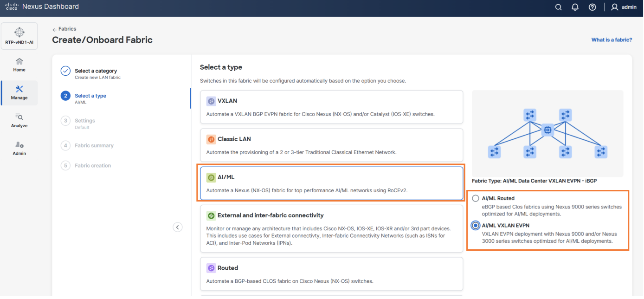Choose the Routed fabric type card
Screen dimensions: 644x299
(x=332, y=274)
